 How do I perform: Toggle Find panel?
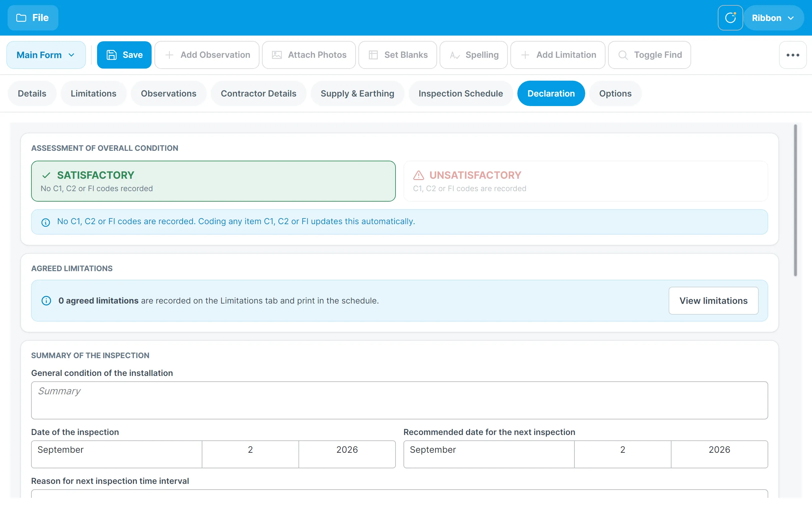(x=649, y=55)
